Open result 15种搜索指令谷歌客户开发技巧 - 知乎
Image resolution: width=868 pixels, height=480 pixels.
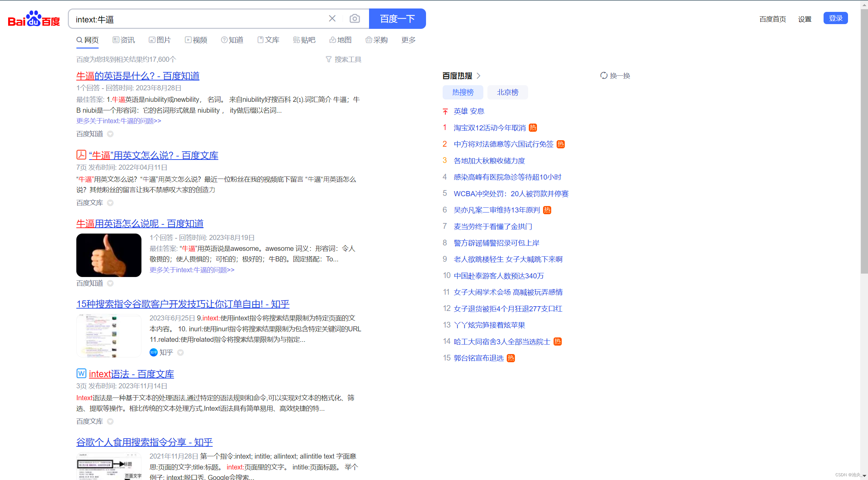tap(183, 304)
